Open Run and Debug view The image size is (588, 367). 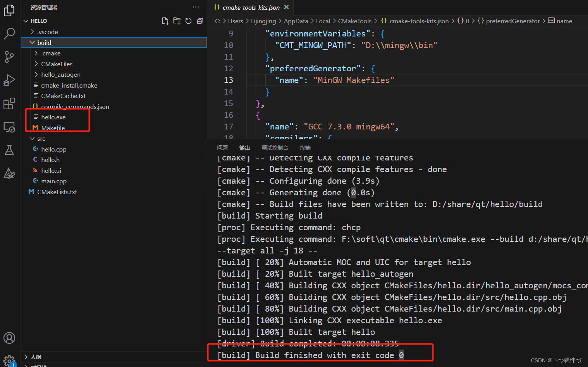pos(9,80)
